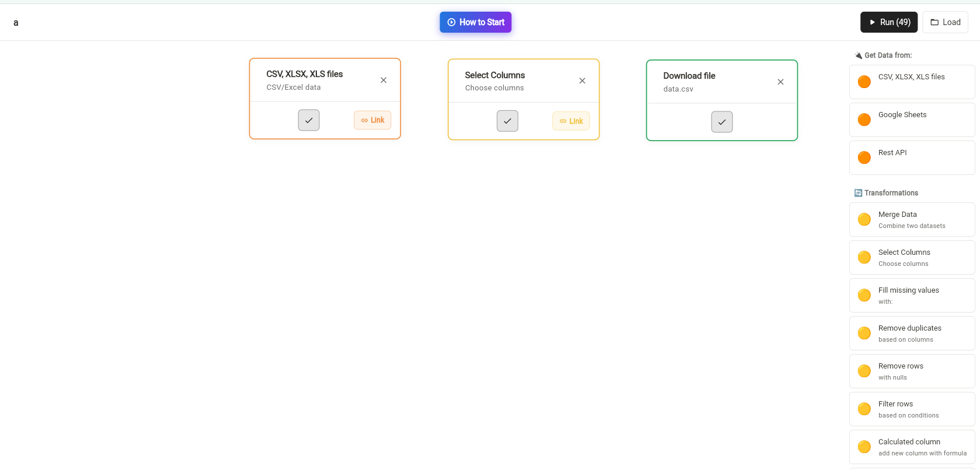This screenshot has height=470, width=980.
Task: Click 'with nulls' under Remove rows
Action: click(x=892, y=378)
